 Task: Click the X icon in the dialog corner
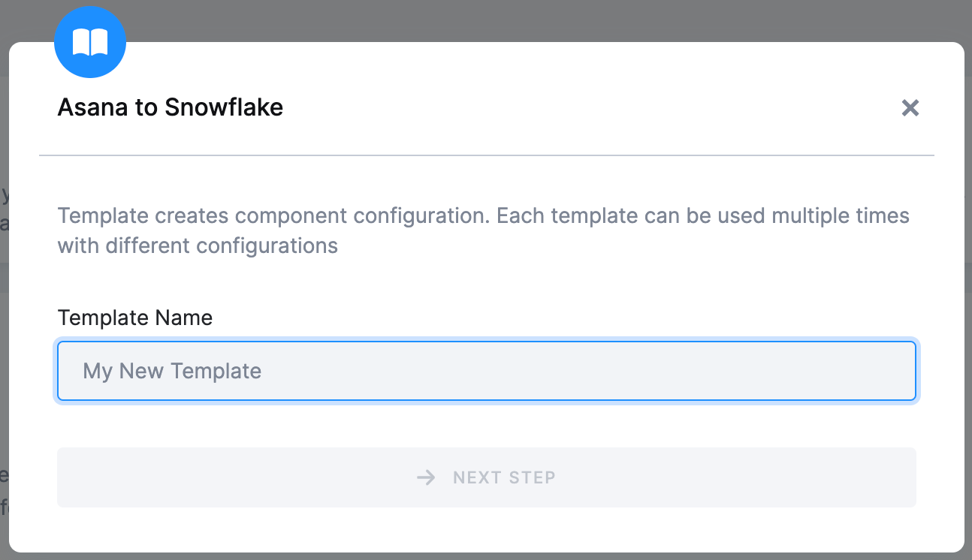(910, 108)
